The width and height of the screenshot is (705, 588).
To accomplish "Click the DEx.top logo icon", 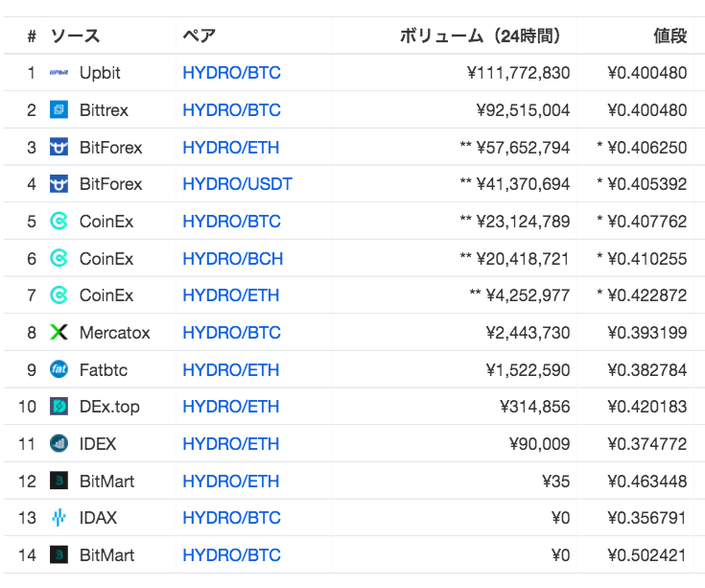I will coord(59,407).
